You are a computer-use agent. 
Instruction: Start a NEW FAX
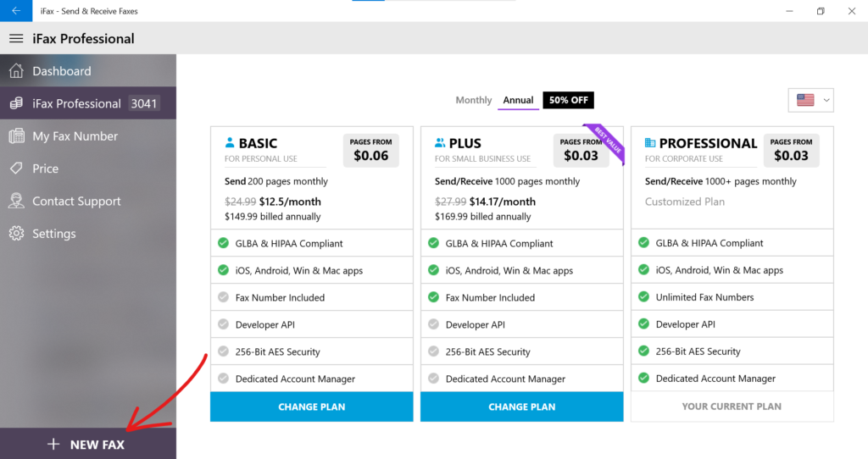click(88, 444)
